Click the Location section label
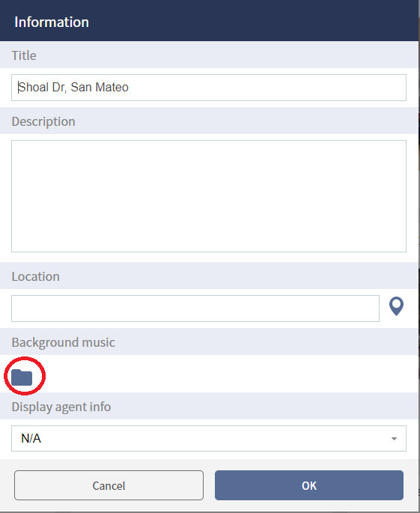Screen dimensions: 420x513 [x=36, y=276]
